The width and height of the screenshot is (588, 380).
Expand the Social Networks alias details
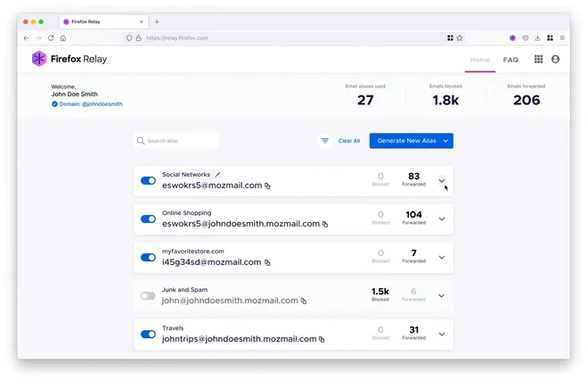pyautogui.click(x=442, y=180)
